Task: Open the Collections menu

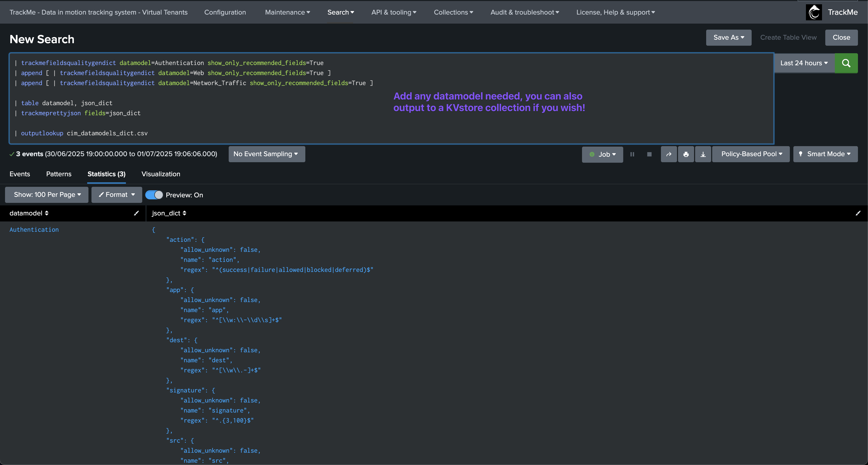Action: (453, 12)
